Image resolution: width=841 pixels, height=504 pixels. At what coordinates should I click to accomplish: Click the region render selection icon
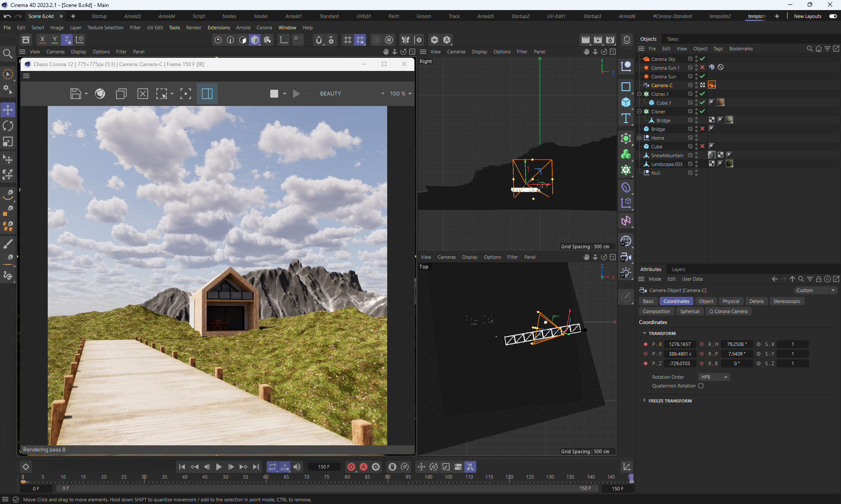tap(162, 94)
